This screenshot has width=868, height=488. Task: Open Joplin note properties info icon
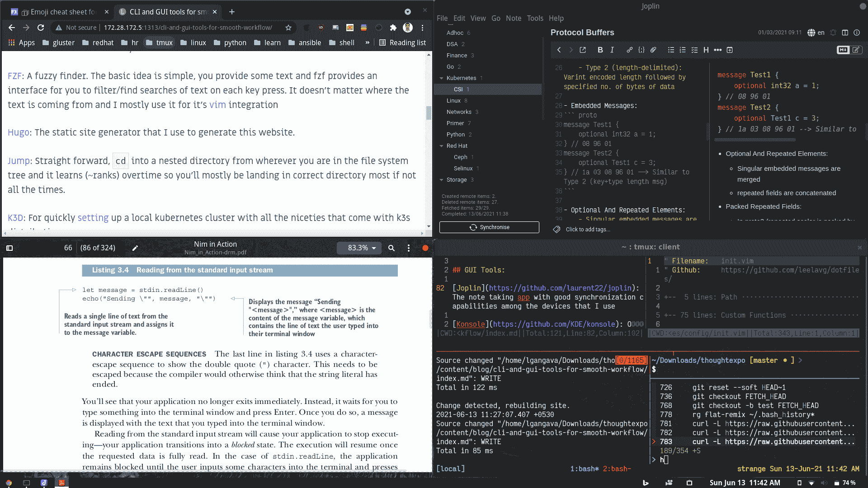coord(857,33)
